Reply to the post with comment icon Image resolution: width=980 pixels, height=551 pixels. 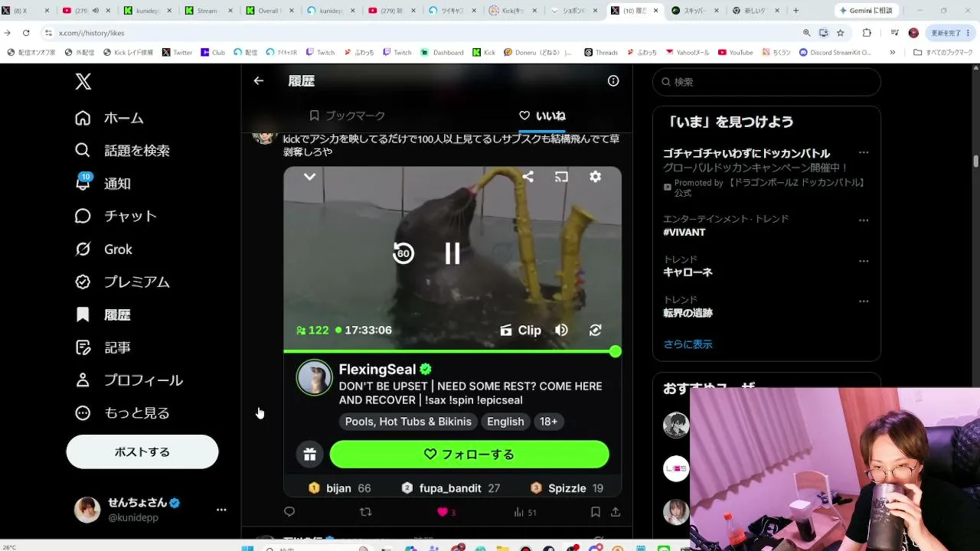pyautogui.click(x=289, y=512)
